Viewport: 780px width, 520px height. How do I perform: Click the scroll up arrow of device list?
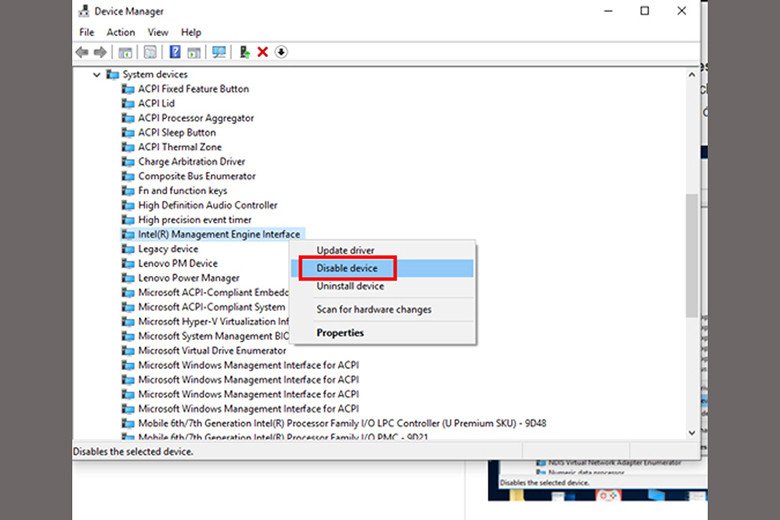click(x=691, y=75)
